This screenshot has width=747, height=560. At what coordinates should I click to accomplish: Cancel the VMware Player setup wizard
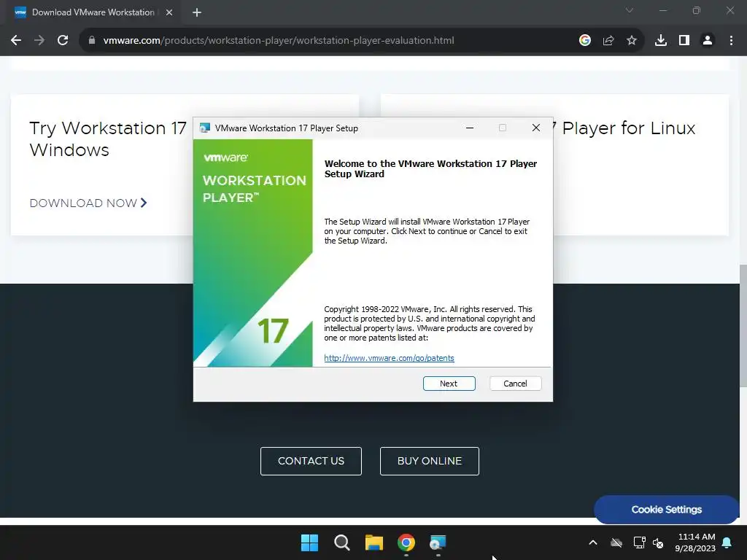515,384
